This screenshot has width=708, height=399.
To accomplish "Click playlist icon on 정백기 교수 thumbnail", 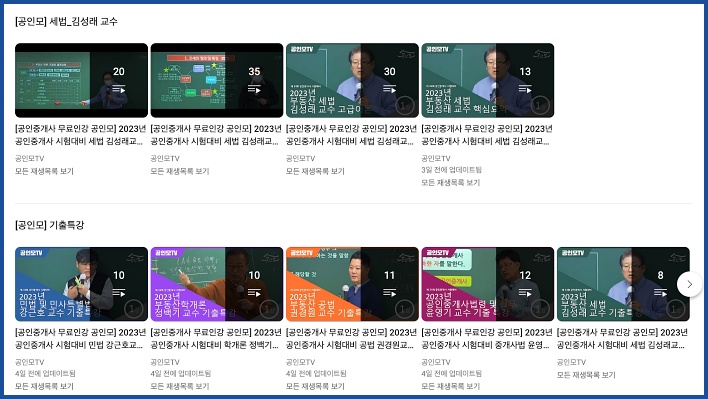I will point(254,292).
